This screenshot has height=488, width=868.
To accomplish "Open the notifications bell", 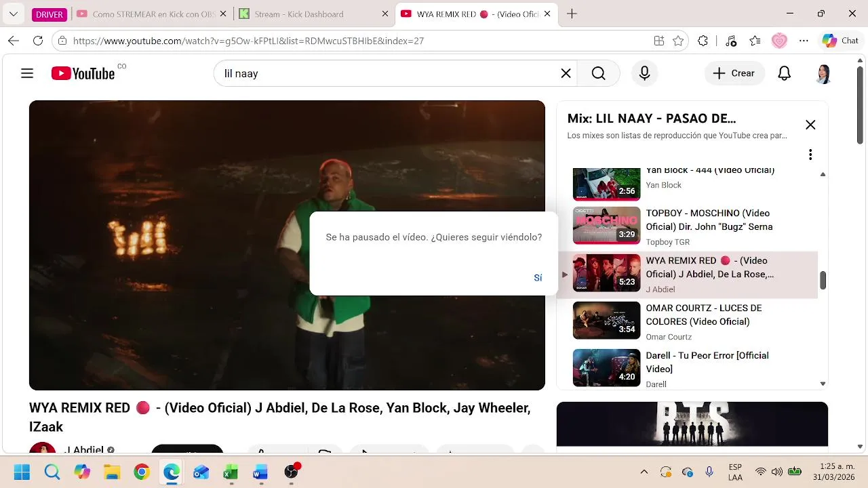I will pyautogui.click(x=784, y=73).
